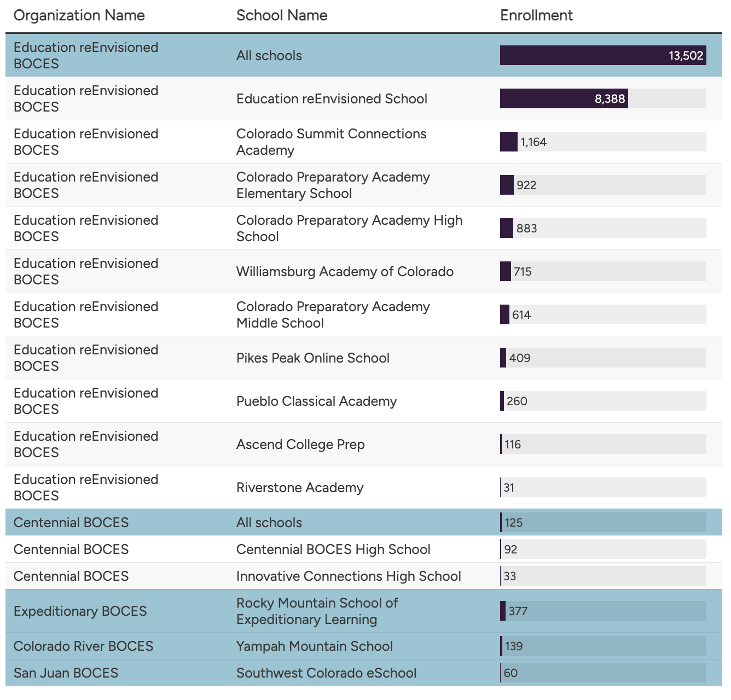Image resolution: width=731 pixels, height=700 pixels.
Task: Select the Williamsburg Academy of Colorado row
Action: pos(345,271)
